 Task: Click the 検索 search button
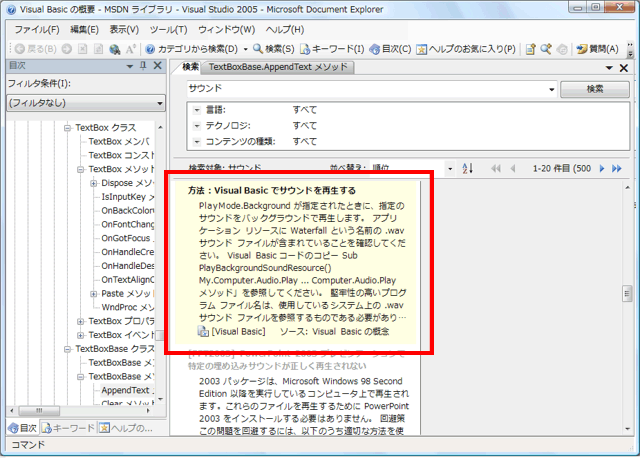[595, 89]
